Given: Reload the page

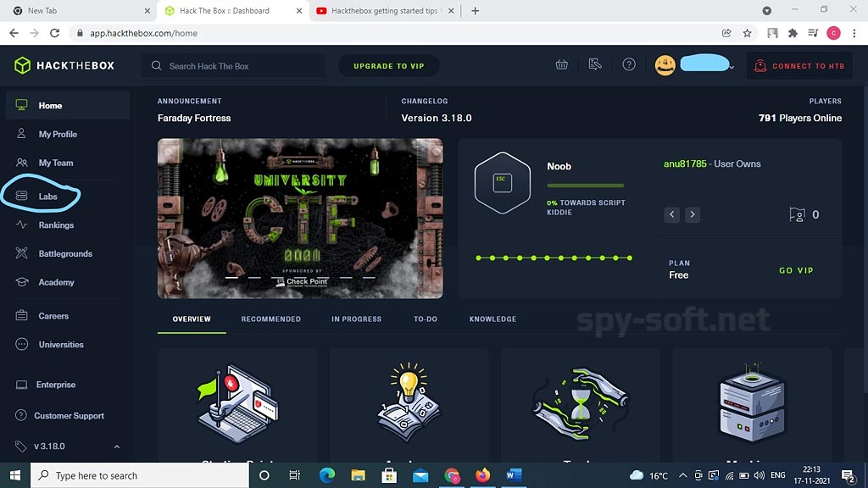Looking at the screenshot, I should [x=54, y=33].
